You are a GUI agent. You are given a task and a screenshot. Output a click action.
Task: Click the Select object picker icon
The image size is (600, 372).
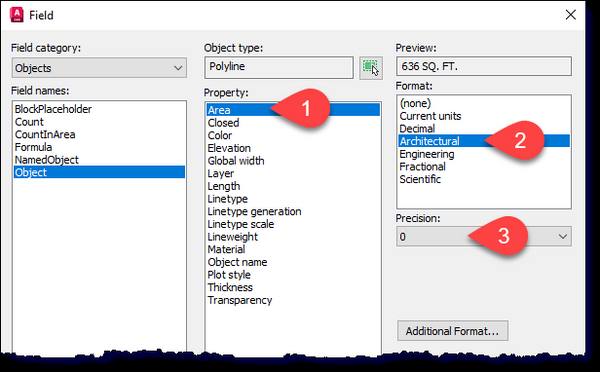click(371, 68)
